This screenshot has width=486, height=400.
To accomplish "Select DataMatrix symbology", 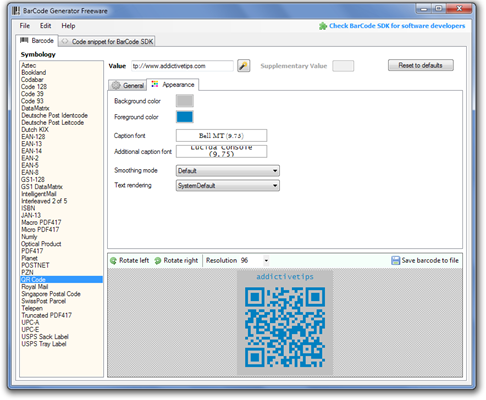I will click(35, 108).
